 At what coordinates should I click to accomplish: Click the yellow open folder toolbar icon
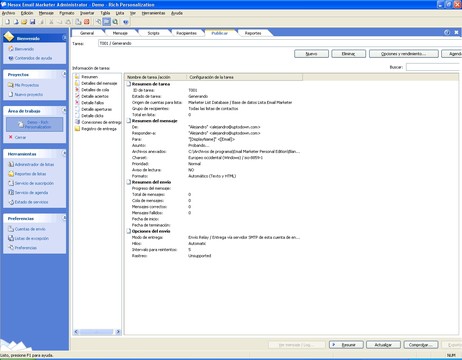point(24,22)
